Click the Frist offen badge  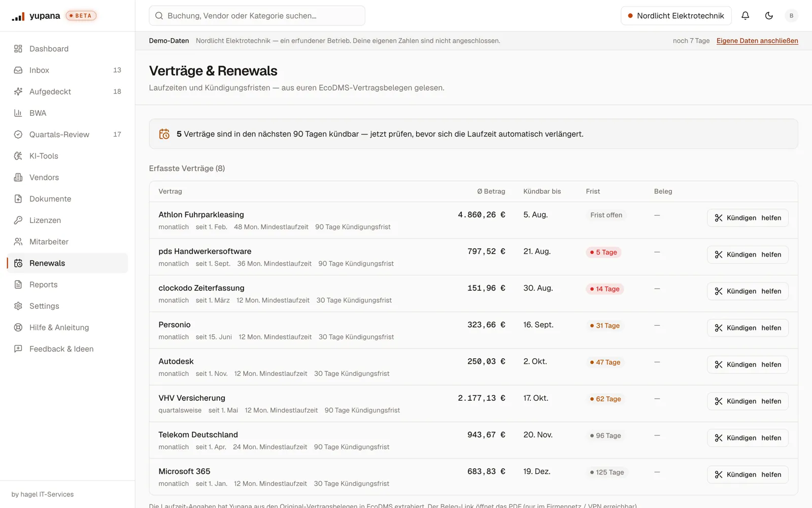[606, 215]
